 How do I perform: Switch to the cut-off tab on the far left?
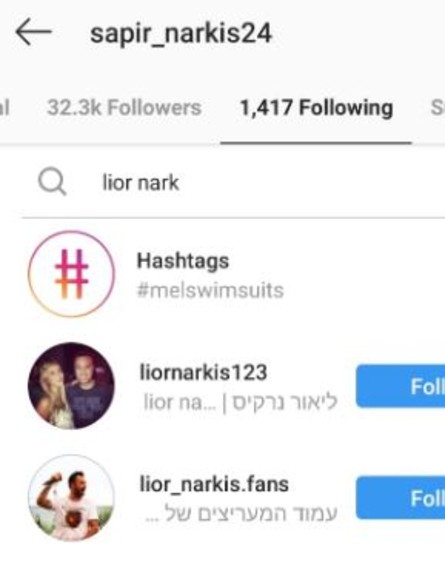click(5, 108)
